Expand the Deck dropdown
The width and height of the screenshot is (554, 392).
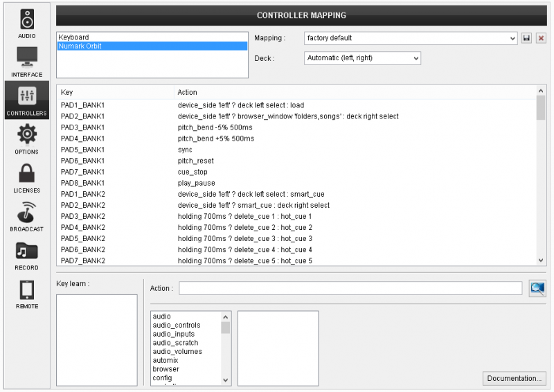point(362,58)
